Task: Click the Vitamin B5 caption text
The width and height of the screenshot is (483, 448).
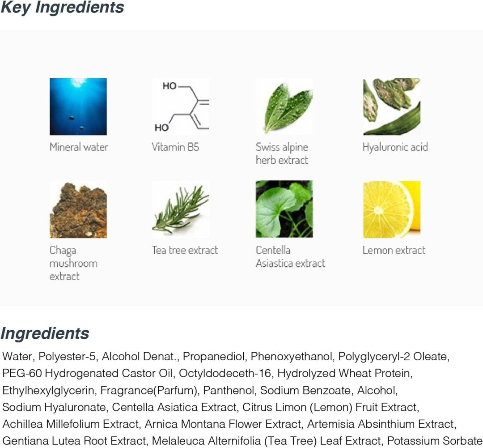Action: point(175,147)
